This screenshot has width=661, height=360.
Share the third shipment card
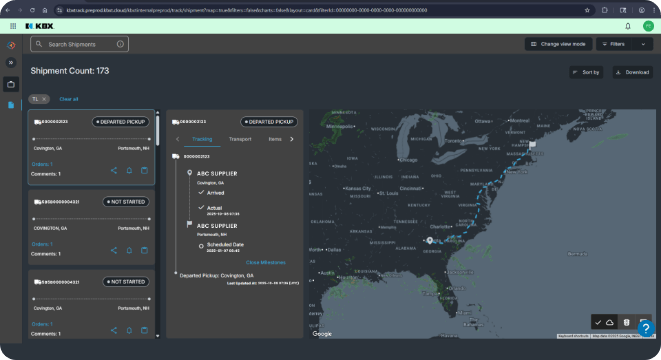[x=114, y=330]
